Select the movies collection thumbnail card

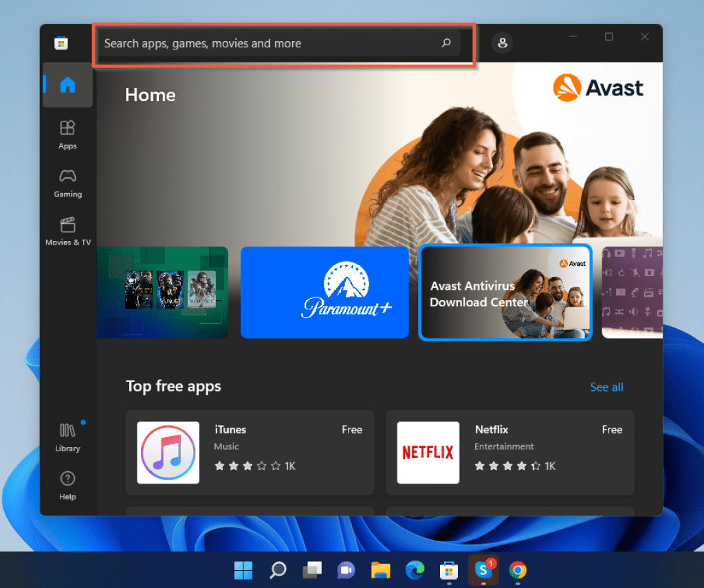coord(162,293)
